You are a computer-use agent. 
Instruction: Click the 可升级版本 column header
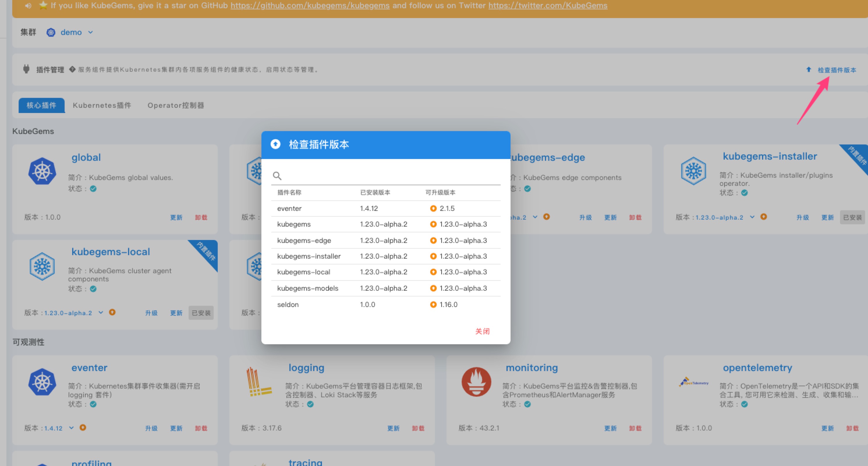pyautogui.click(x=440, y=193)
